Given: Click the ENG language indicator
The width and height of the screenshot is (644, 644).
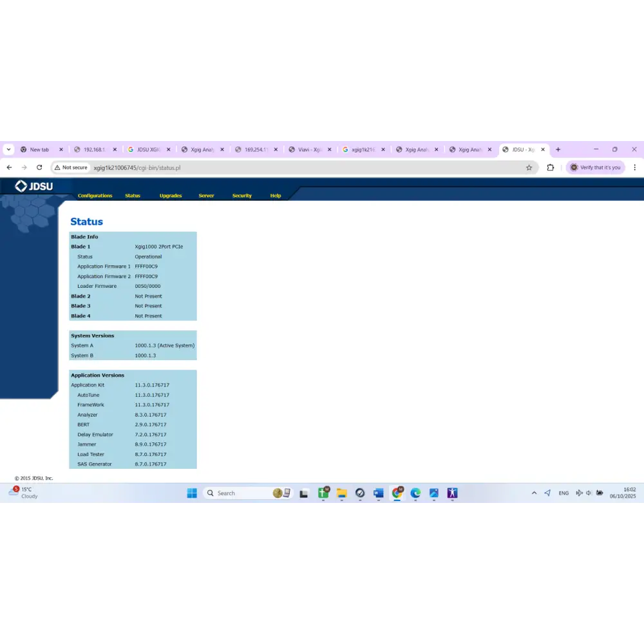Looking at the screenshot, I should [x=563, y=493].
